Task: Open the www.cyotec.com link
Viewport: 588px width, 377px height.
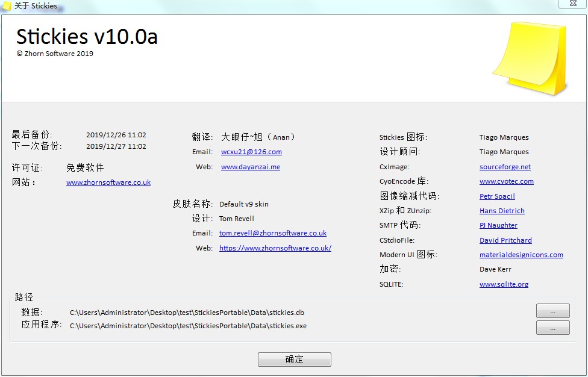Action: (506, 181)
